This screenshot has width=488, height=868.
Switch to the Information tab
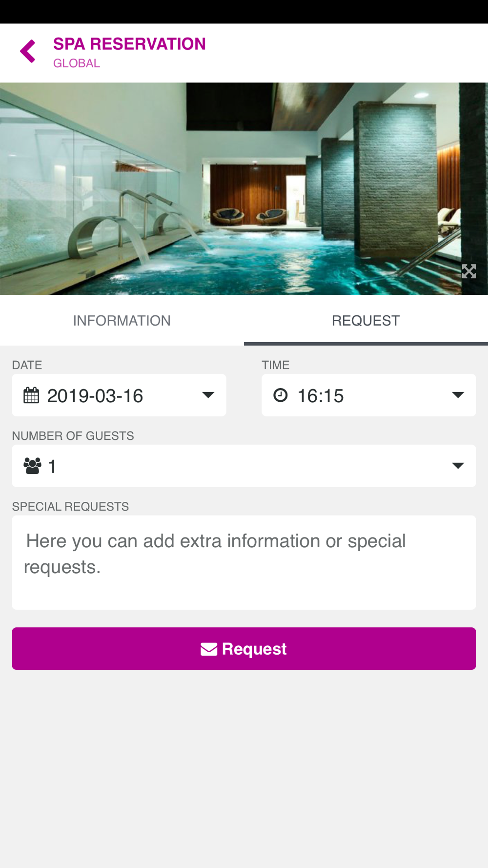(122, 321)
